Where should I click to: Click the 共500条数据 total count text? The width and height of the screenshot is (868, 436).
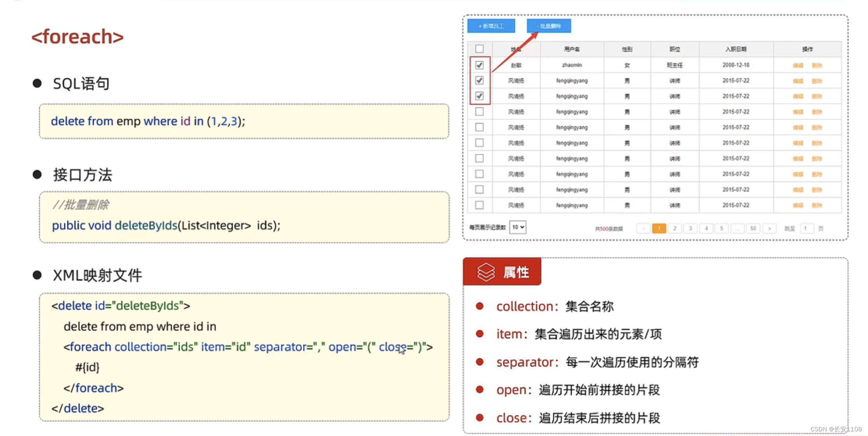click(x=609, y=229)
